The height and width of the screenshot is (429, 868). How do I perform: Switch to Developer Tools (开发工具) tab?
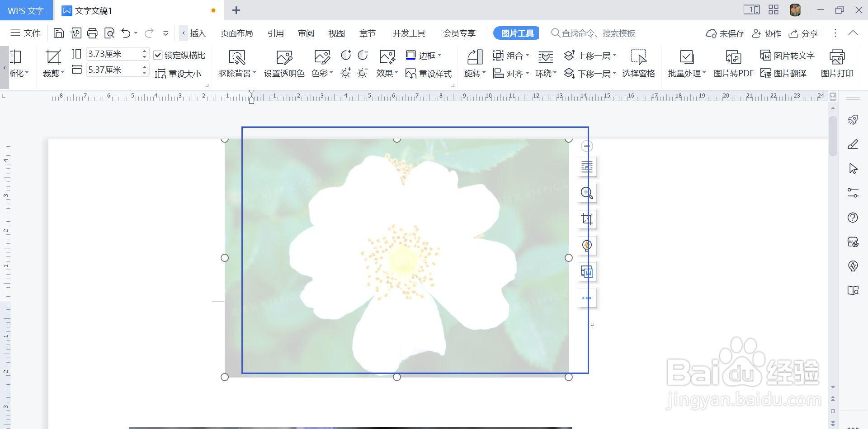click(x=409, y=33)
